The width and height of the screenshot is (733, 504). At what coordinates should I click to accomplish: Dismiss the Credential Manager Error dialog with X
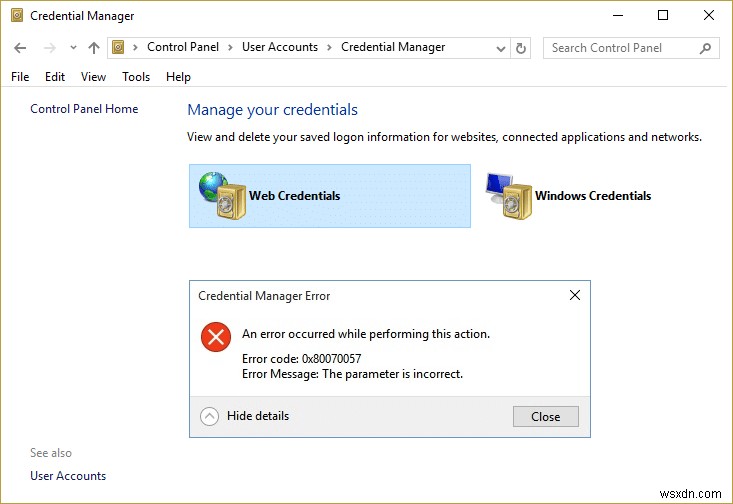click(x=575, y=296)
